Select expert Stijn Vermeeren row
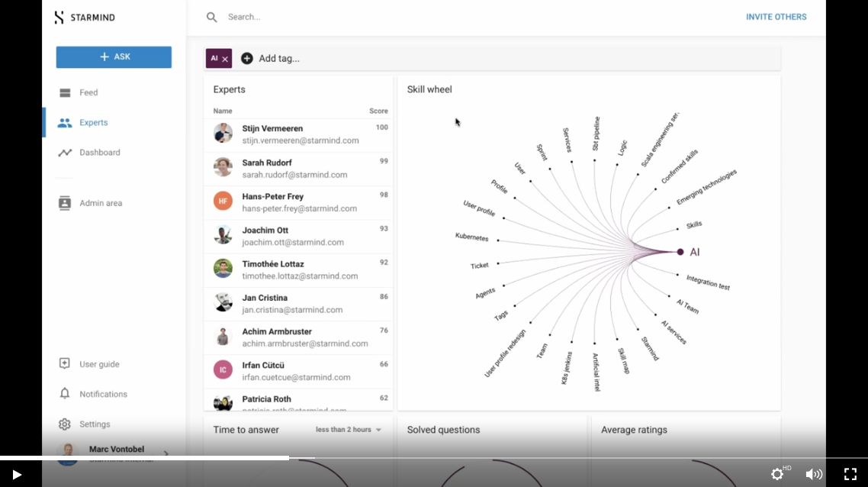Image resolution: width=868 pixels, height=487 pixels. 298,134
